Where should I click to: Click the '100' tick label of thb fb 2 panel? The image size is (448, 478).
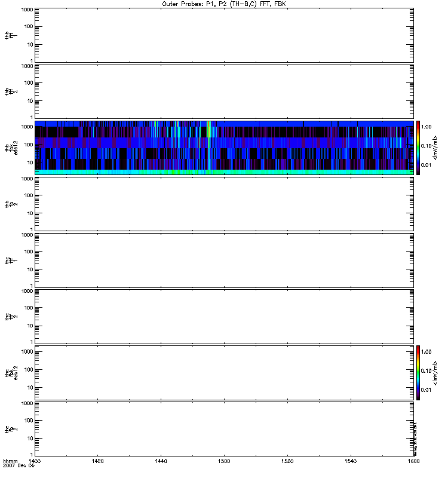click(x=29, y=195)
